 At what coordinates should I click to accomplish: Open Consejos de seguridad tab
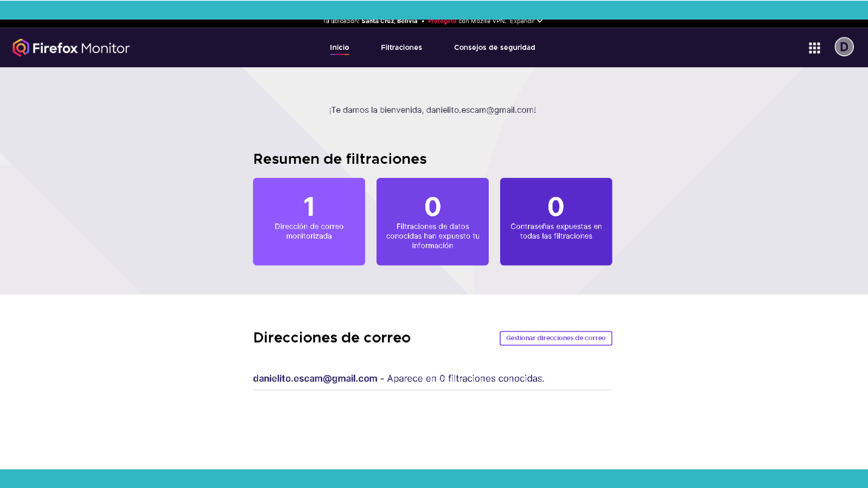[x=495, y=48]
